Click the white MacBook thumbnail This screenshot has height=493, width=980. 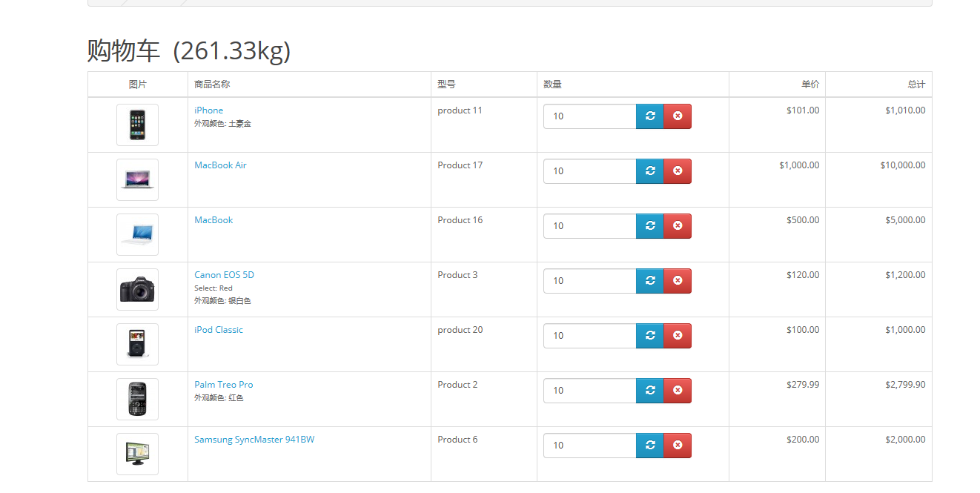(137, 234)
